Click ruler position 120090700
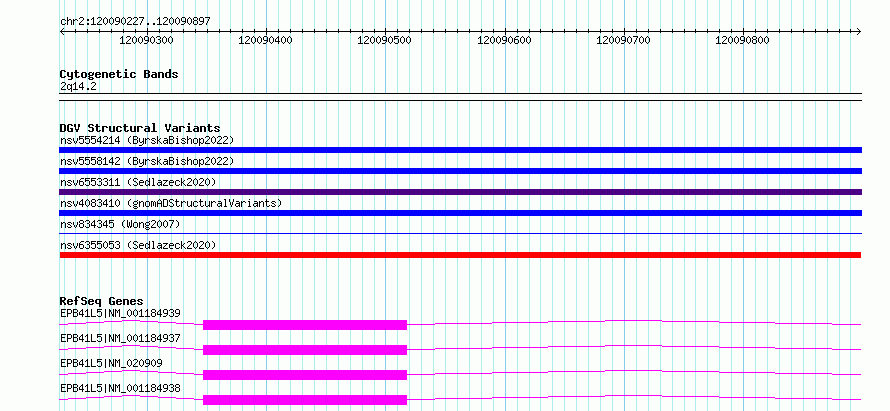This screenshot has height=411, width=890. pos(624,40)
